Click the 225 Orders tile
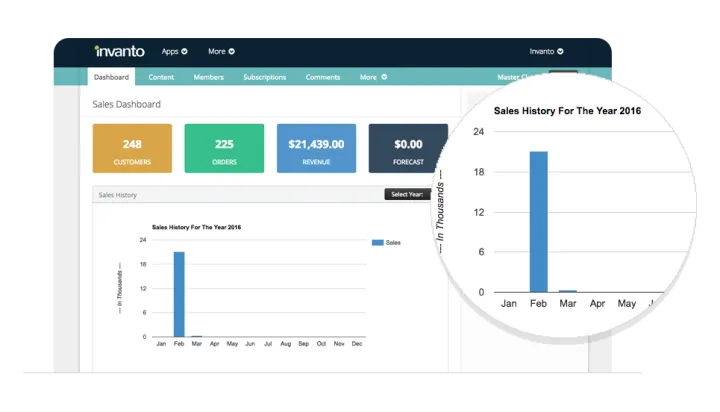Image resolution: width=720 pixels, height=412 pixels. (x=224, y=149)
